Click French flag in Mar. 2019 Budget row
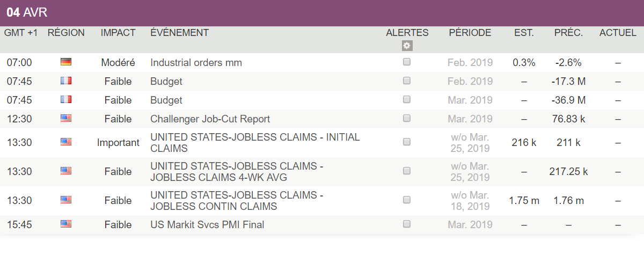Viewport: 644px width, 255px height. point(66,100)
